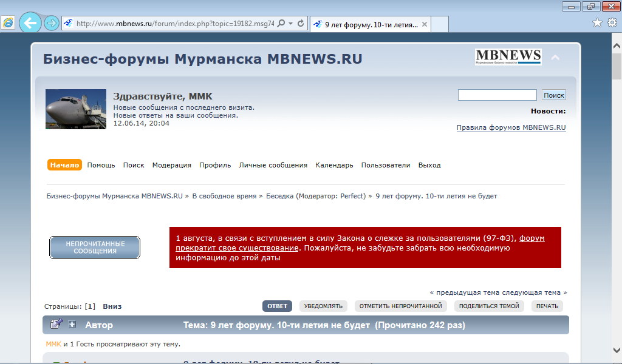The width and height of the screenshot is (622, 364).
Task: Open the Favorites star icon
Action: click(597, 23)
